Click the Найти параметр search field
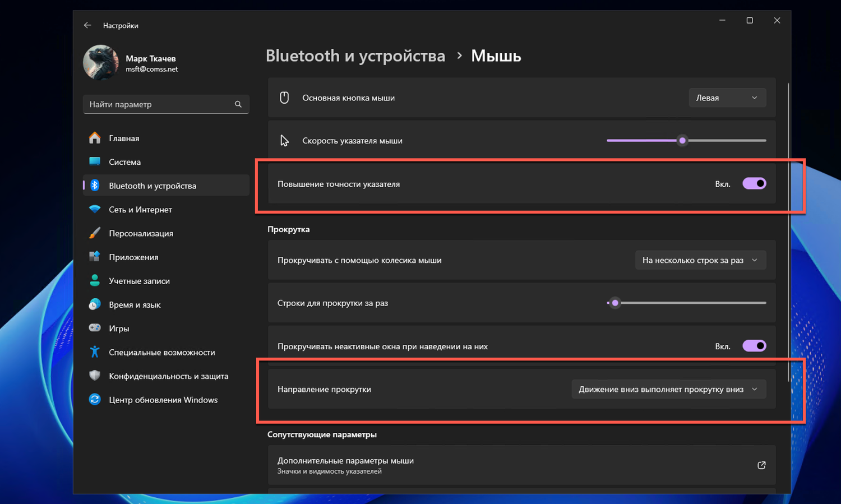This screenshot has height=504, width=841. click(166, 104)
